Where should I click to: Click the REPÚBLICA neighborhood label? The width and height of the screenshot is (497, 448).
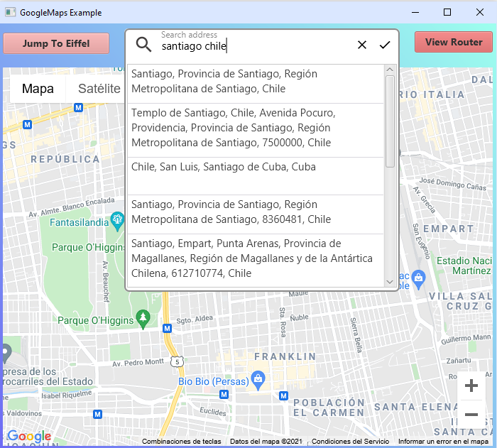(x=65, y=159)
